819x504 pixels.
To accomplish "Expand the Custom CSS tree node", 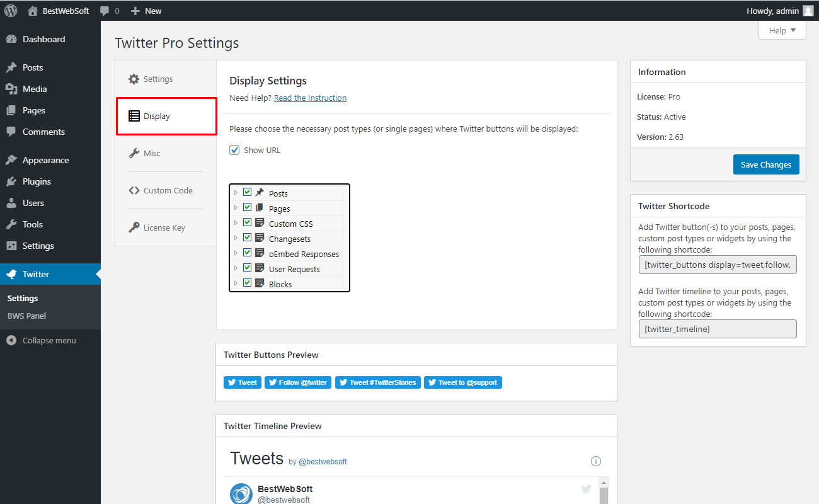I will [236, 222].
